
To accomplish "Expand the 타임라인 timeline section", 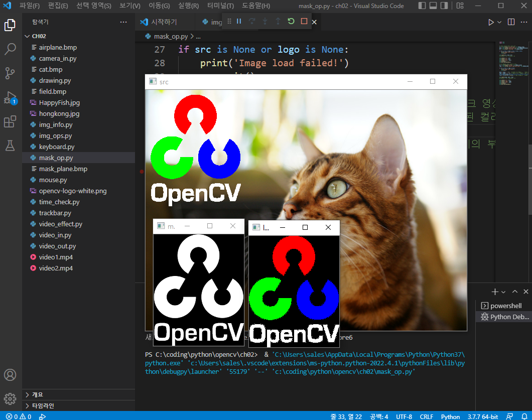I will 78,406.
